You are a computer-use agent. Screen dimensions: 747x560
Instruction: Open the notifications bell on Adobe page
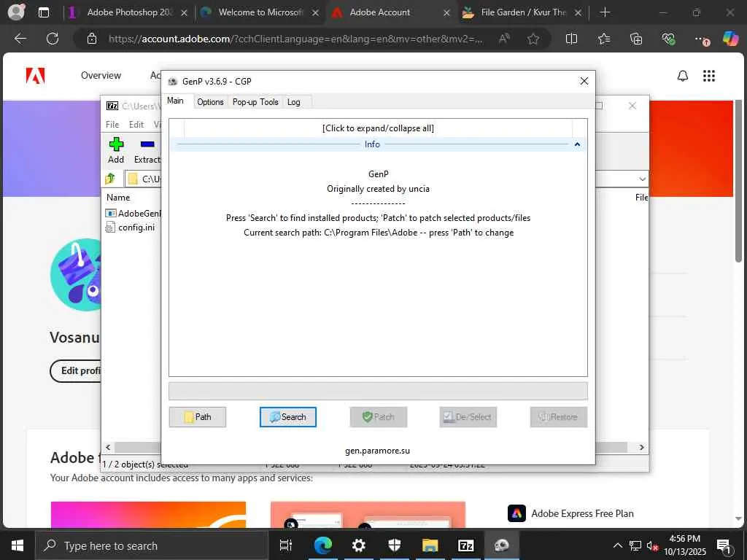tap(683, 76)
